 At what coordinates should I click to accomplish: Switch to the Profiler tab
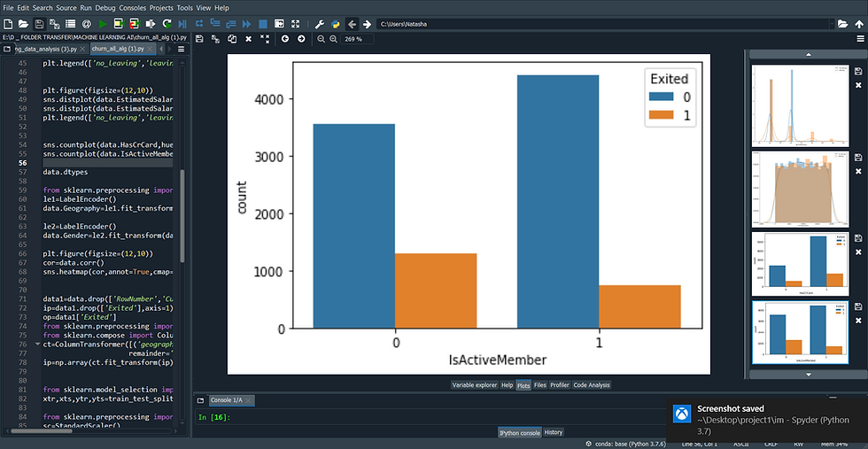coord(560,384)
